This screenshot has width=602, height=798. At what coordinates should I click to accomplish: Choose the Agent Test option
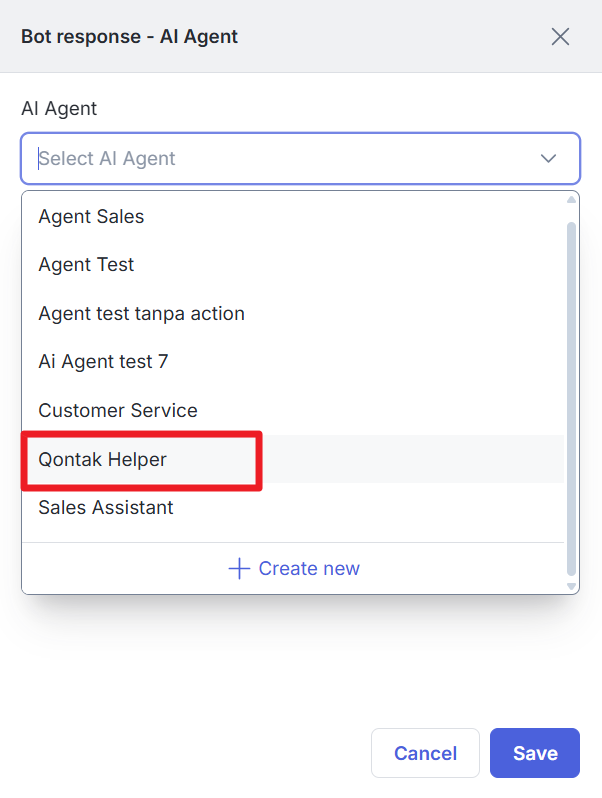click(86, 265)
